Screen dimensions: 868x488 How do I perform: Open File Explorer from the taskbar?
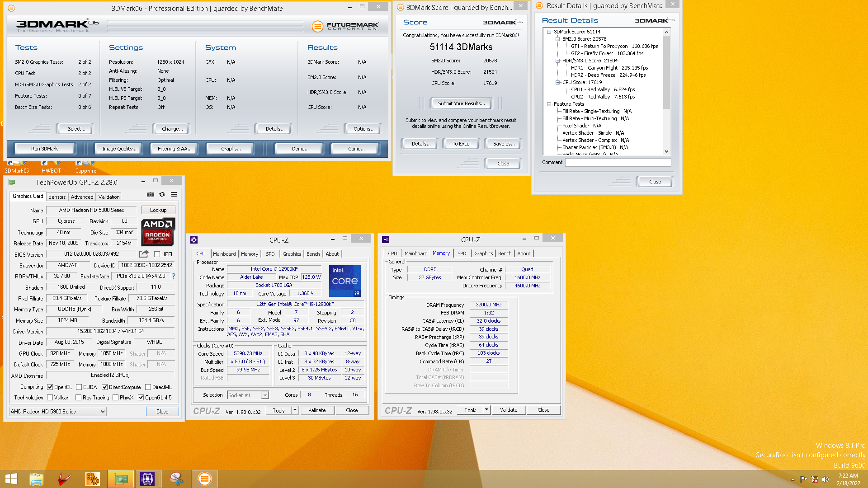pos(36,479)
